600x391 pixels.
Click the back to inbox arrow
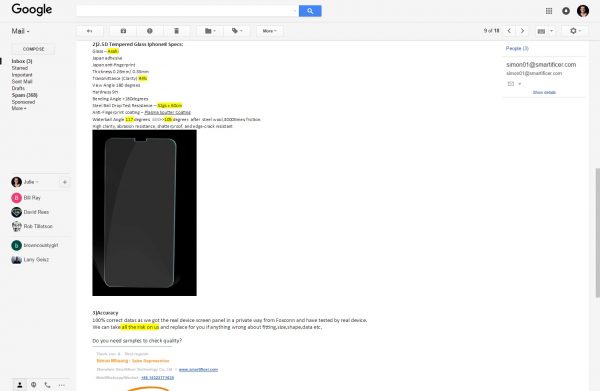[90, 31]
